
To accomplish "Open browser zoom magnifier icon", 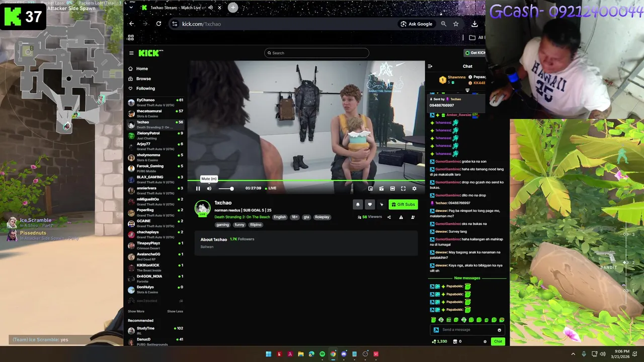I will point(444,24).
